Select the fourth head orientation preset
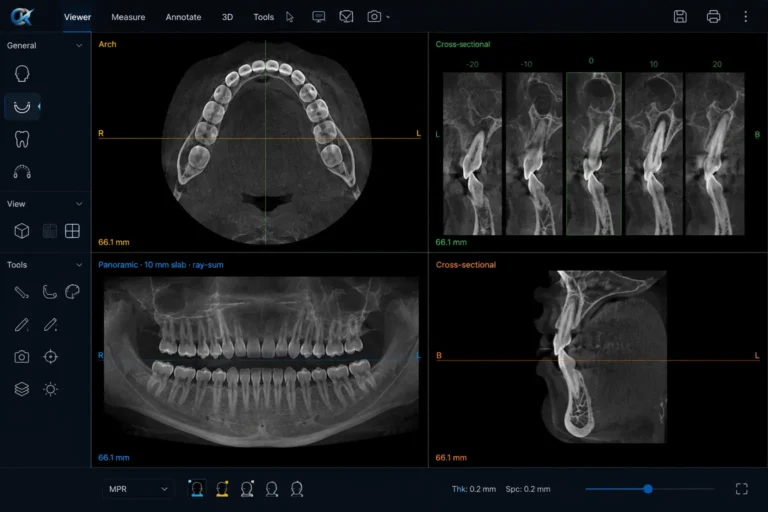 click(272, 489)
